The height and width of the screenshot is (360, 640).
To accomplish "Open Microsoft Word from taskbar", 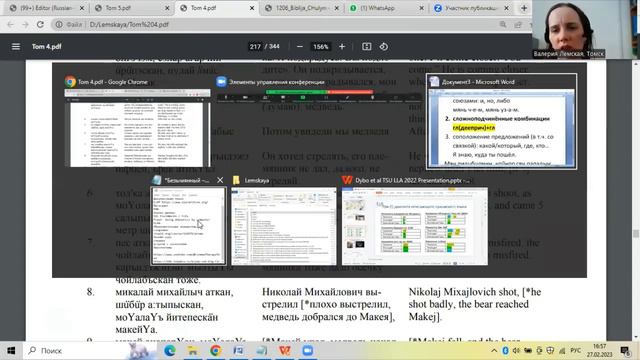I will (238, 351).
